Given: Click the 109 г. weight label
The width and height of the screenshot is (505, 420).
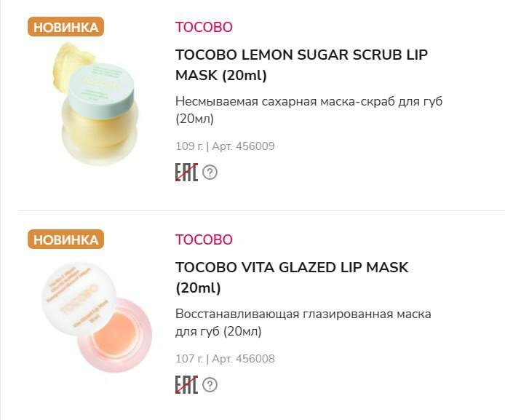Looking at the screenshot, I should click(x=189, y=146).
